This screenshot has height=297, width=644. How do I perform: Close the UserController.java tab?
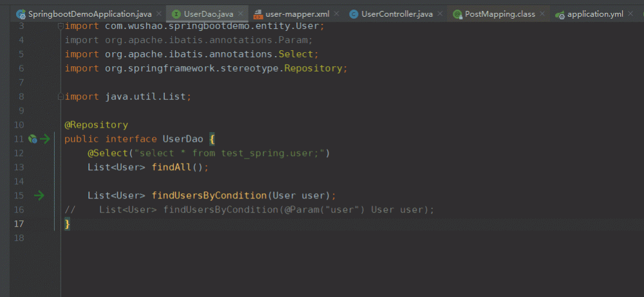click(x=440, y=14)
